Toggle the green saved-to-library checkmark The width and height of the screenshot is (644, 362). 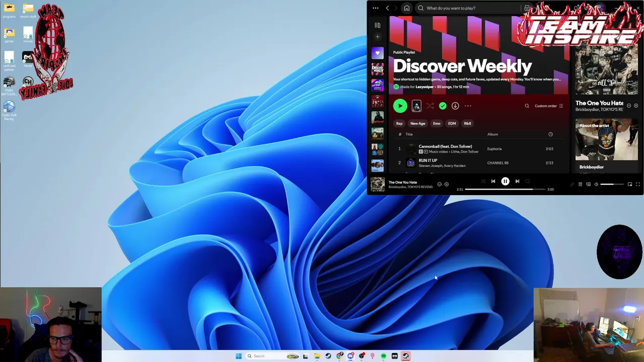[x=443, y=106]
